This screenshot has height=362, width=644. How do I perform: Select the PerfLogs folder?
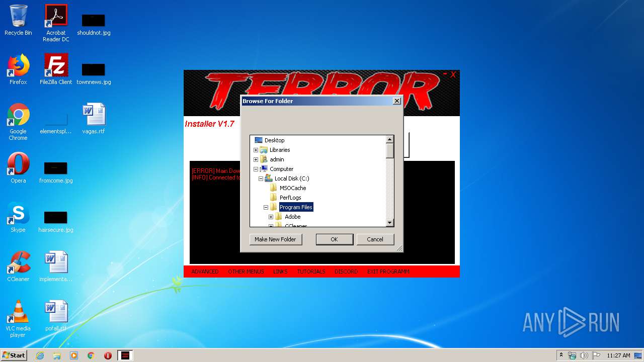[290, 198]
